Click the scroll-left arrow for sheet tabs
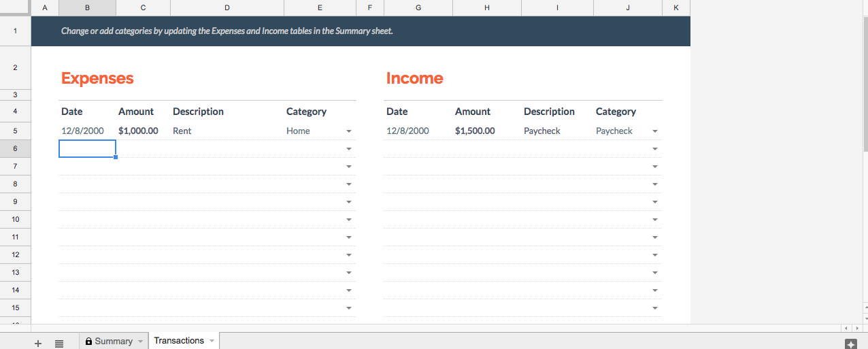Image resolution: width=868 pixels, height=349 pixels. [x=846, y=328]
